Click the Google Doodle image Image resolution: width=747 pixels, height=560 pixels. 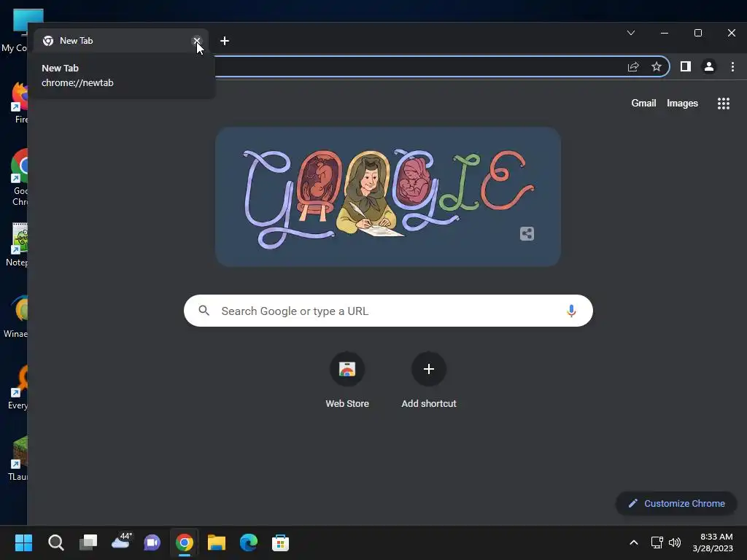[388, 197]
